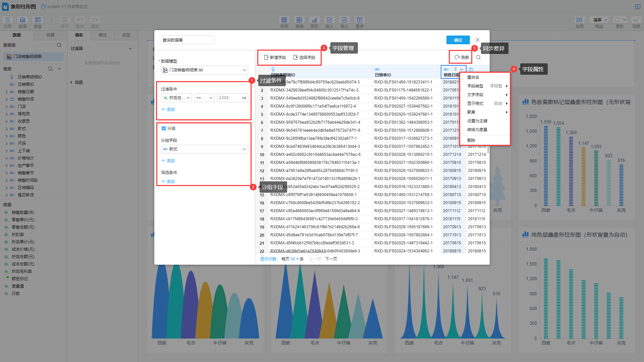
Task: Click the 新增字段 add field icon
Action: 266,57
